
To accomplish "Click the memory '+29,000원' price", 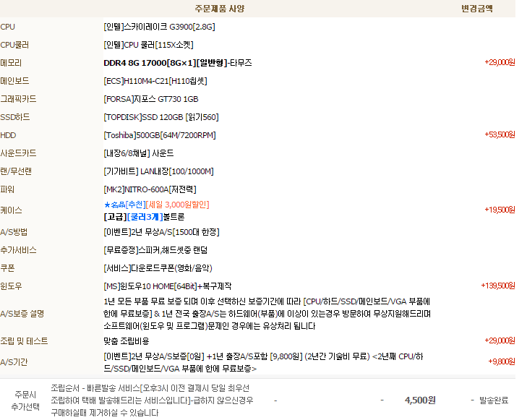I will click(500, 62).
